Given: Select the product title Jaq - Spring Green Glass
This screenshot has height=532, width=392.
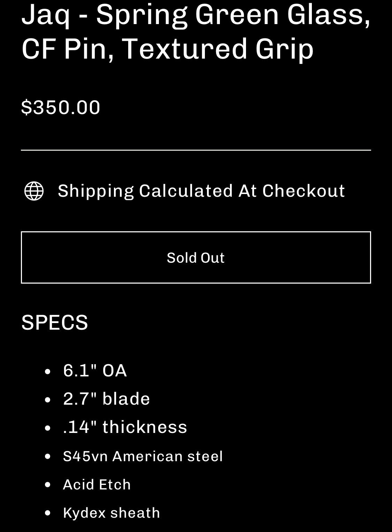Looking at the screenshot, I should pyautogui.click(x=195, y=15).
